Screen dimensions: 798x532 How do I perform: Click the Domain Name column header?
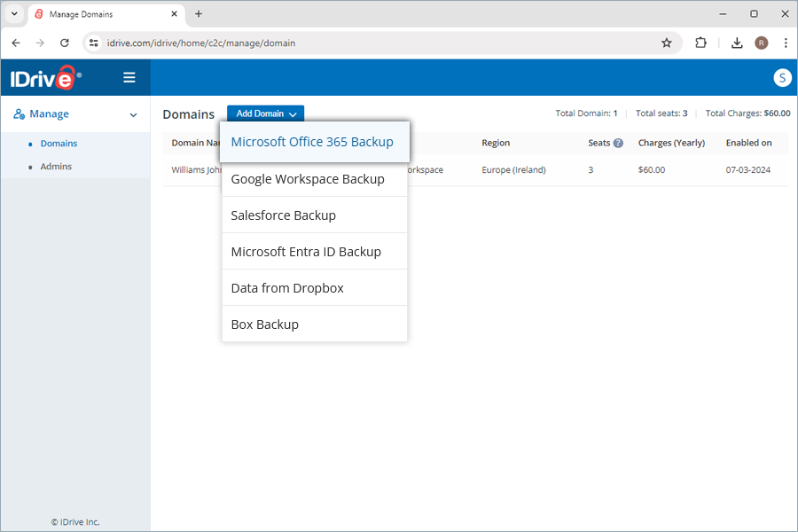195,143
